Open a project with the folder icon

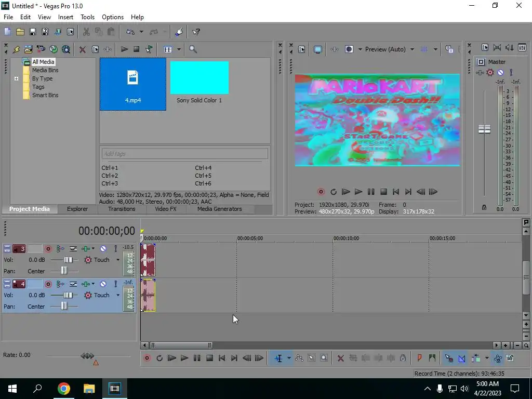pos(20,32)
